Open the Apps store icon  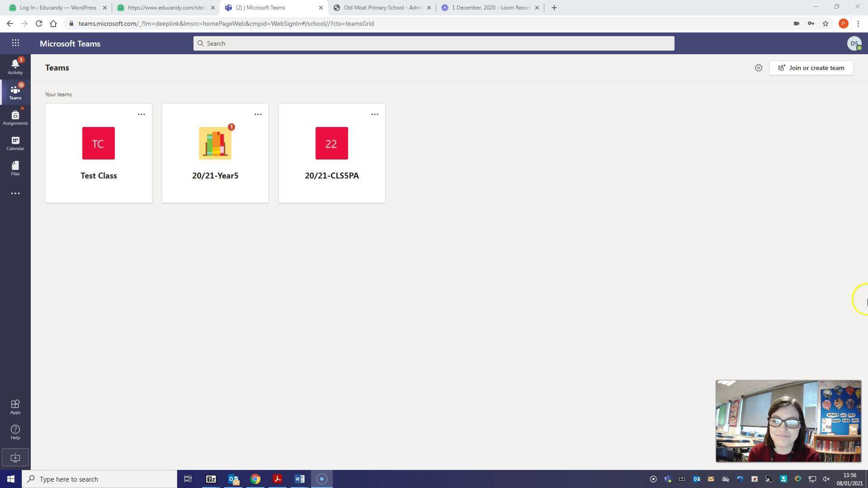point(15,407)
